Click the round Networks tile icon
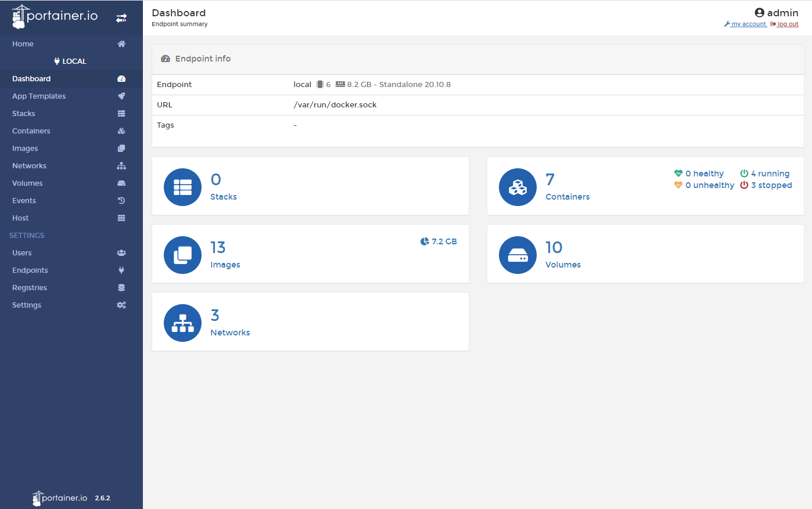Image resolution: width=812 pixels, height=509 pixels. [x=182, y=323]
